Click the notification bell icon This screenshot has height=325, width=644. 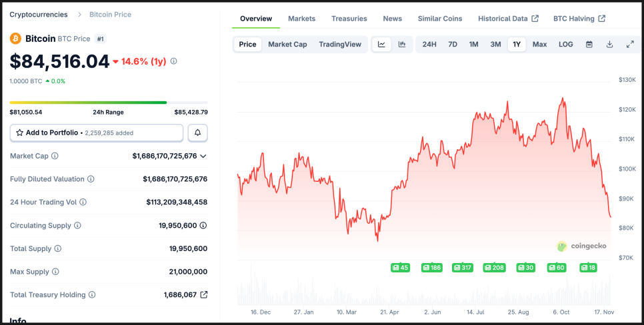[x=197, y=133]
